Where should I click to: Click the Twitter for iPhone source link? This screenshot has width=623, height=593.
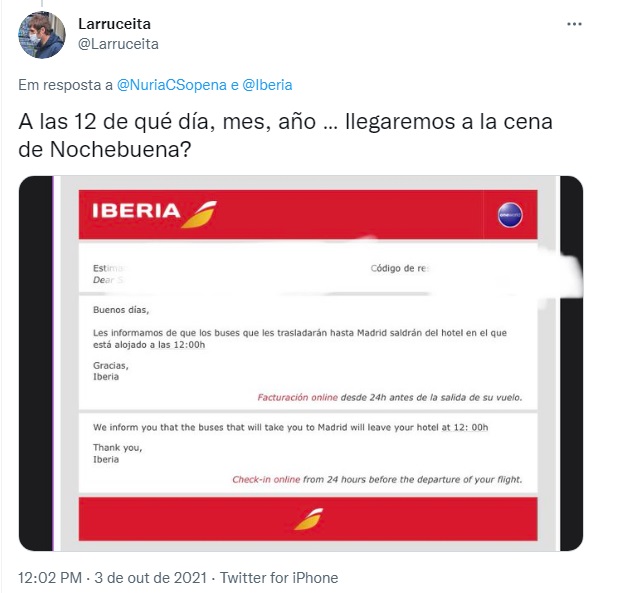279,577
